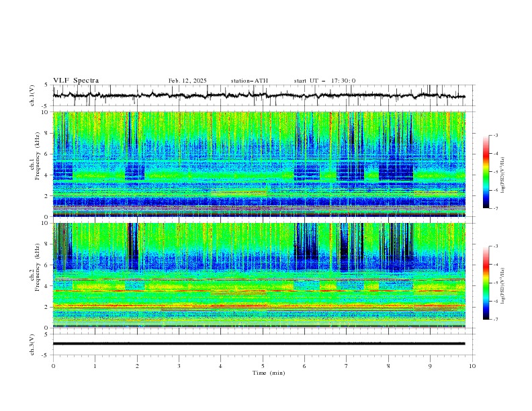The width and height of the screenshot is (532, 411).
Task: Click the "-3" label on ch.2 color bar
Action: coord(496,246)
